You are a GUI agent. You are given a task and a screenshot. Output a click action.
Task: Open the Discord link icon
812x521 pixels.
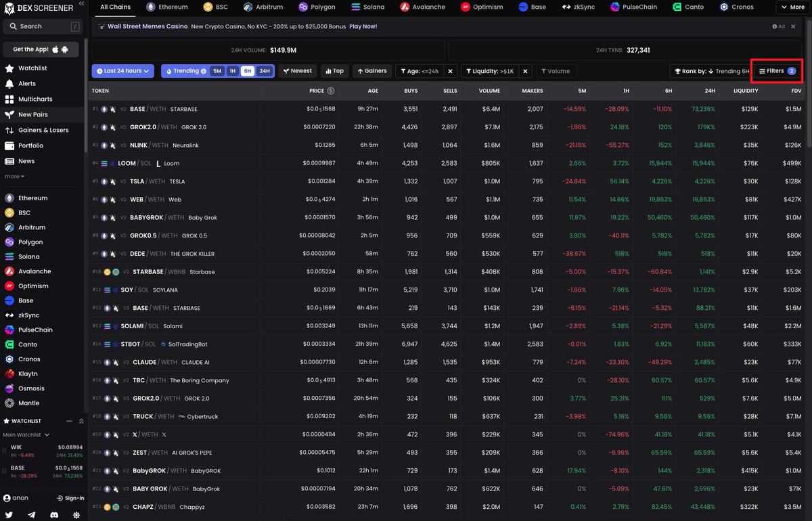coord(54,515)
